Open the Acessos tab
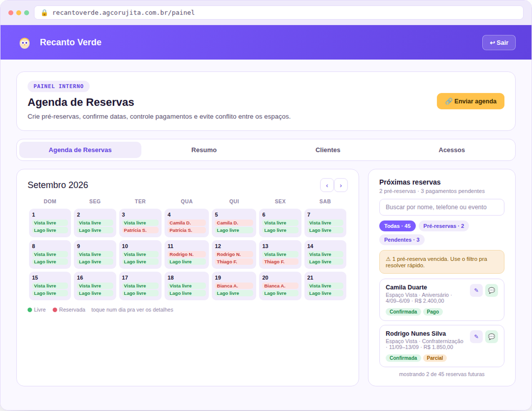The height and width of the screenshot is (411, 532). coord(452,150)
